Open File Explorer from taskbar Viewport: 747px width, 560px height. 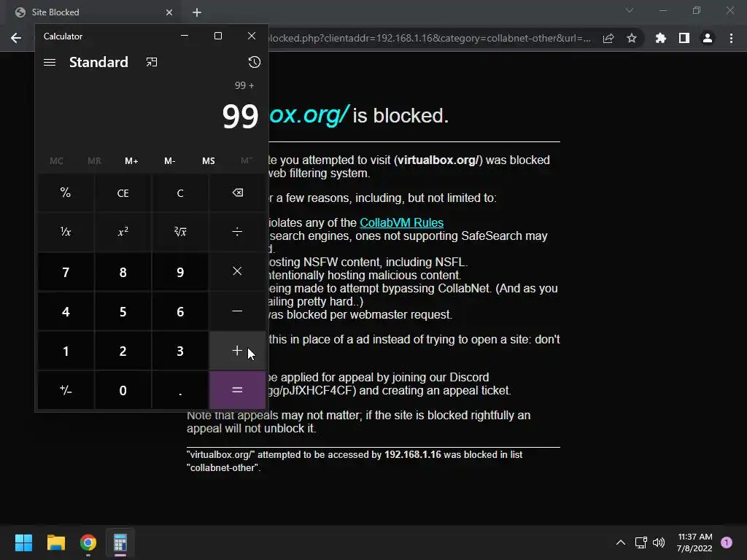pos(55,542)
